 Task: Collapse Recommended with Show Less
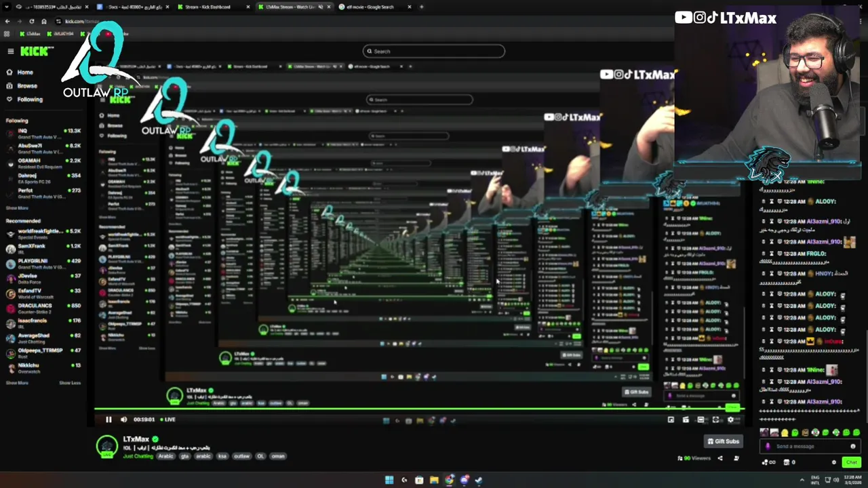tap(70, 383)
